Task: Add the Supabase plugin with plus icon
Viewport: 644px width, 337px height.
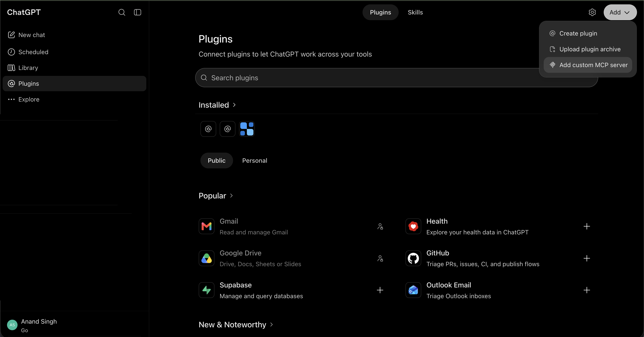Action: tap(380, 290)
